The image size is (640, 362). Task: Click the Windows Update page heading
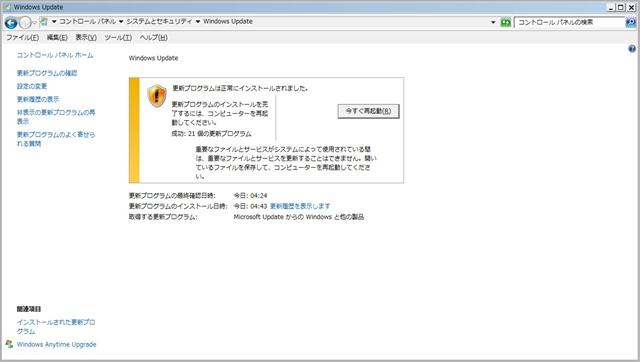point(153,58)
